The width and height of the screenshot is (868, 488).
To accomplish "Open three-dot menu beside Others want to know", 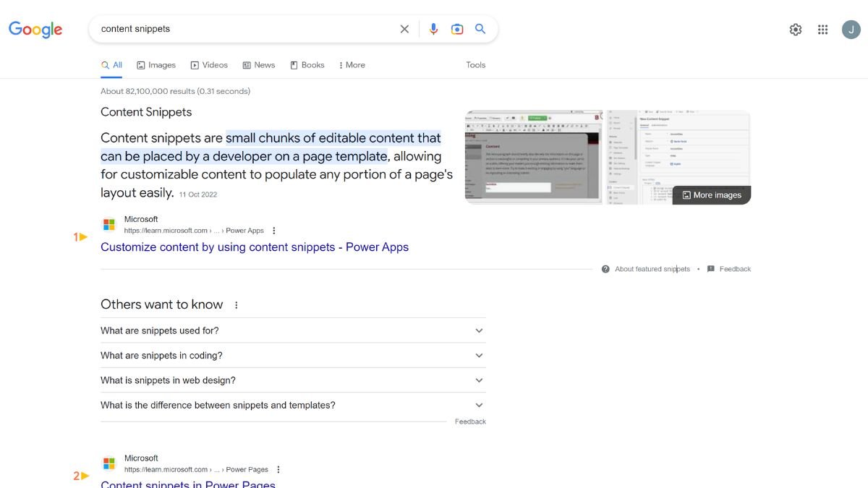I will pyautogui.click(x=236, y=305).
